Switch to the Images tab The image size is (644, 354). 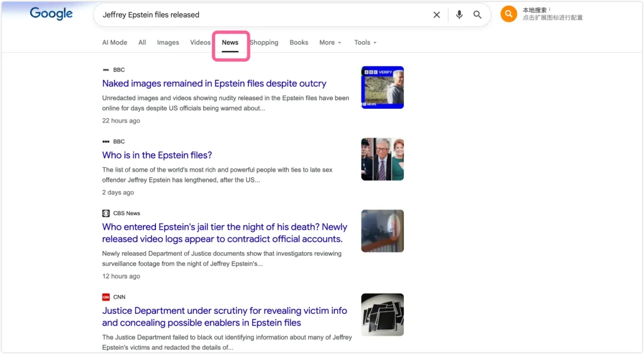[168, 43]
